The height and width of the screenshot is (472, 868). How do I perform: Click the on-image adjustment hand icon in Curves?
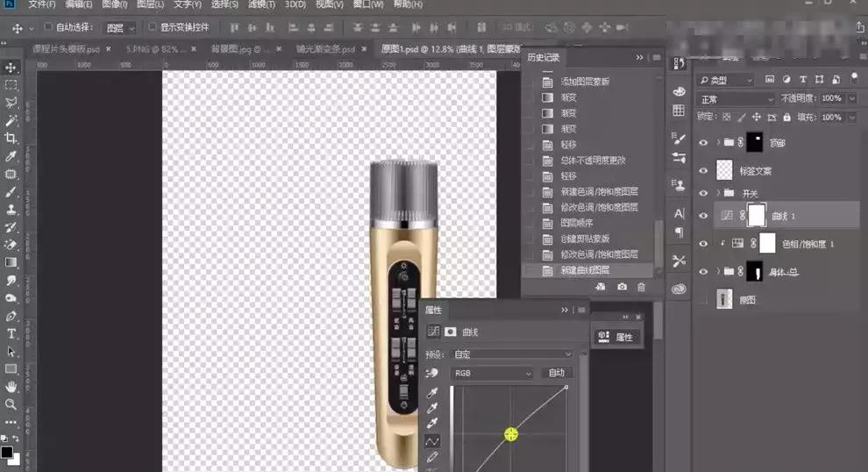click(x=432, y=374)
